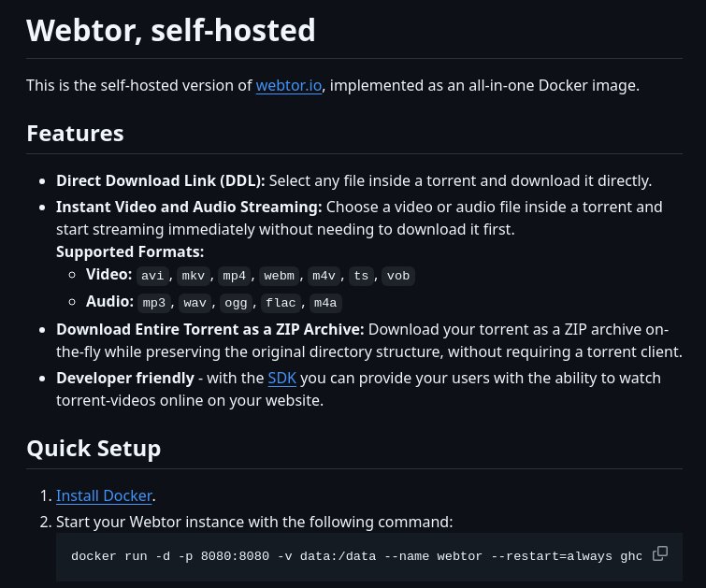Screen dimensions: 706x588
Task: Click the m4v format tag
Action: click(325, 276)
